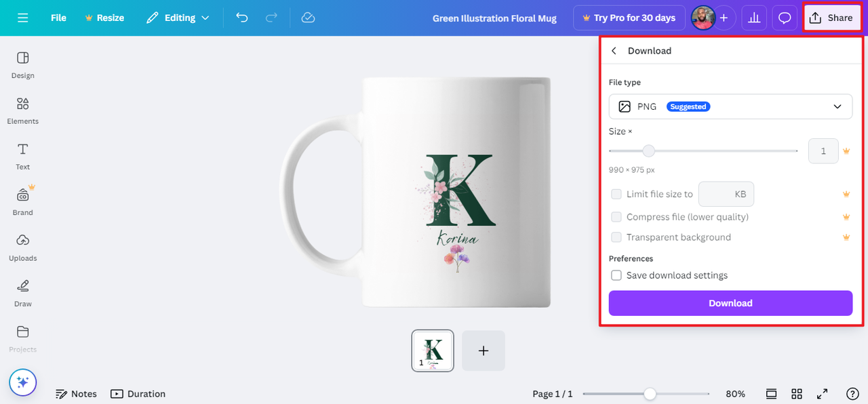The width and height of the screenshot is (868, 404).
Task: Enable Compress file (lower quality) checkbox
Action: pos(616,217)
